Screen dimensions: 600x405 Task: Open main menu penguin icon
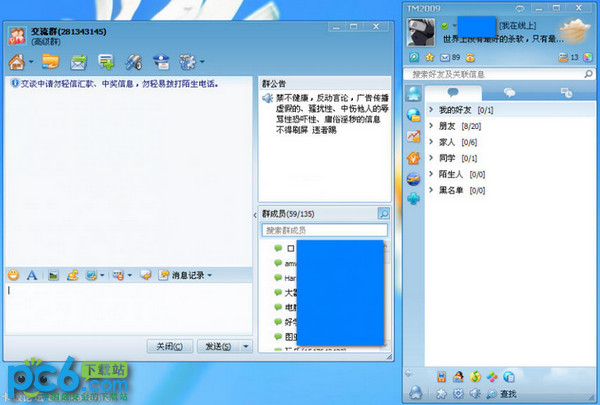click(416, 391)
